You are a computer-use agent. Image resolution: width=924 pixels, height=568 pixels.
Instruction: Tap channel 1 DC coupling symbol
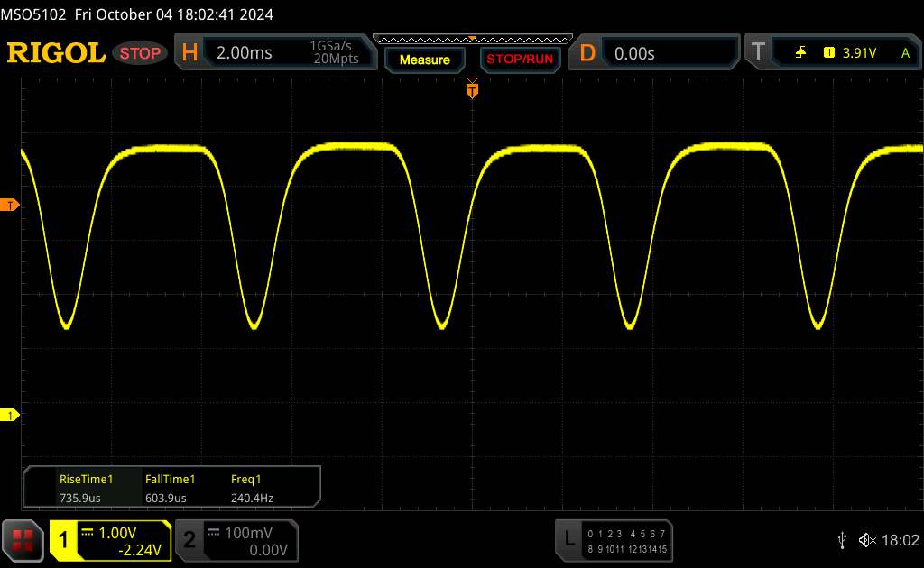click(88, 532)
